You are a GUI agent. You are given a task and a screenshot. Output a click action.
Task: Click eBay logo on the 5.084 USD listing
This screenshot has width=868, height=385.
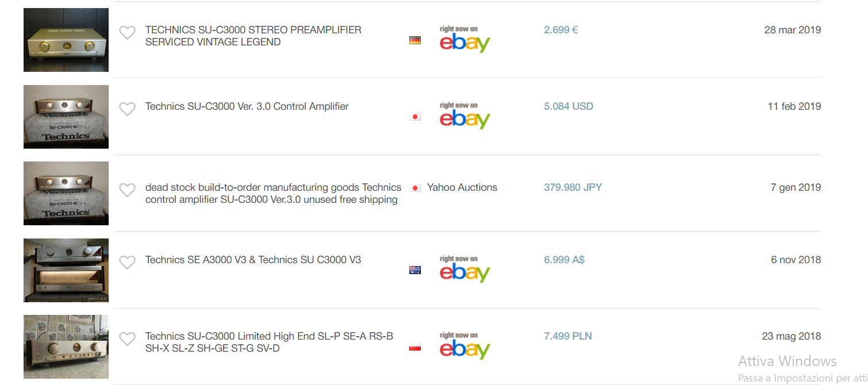464,116
